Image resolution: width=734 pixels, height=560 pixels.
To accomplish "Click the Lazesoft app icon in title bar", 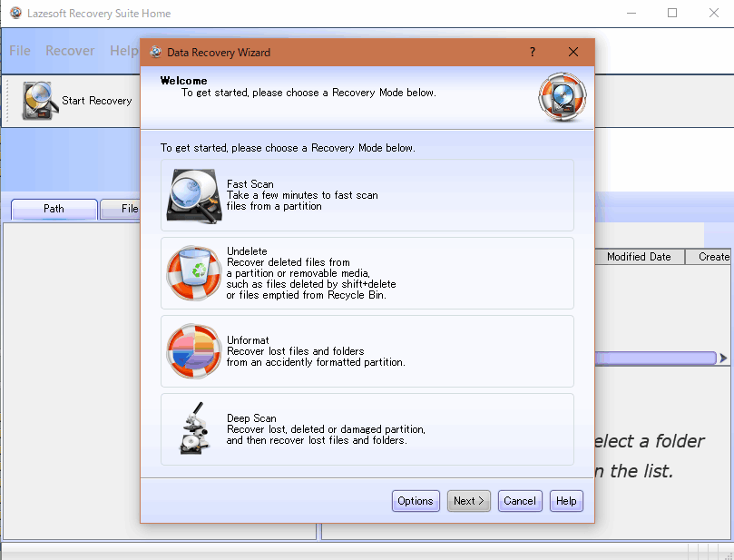I will coord(16,13).
